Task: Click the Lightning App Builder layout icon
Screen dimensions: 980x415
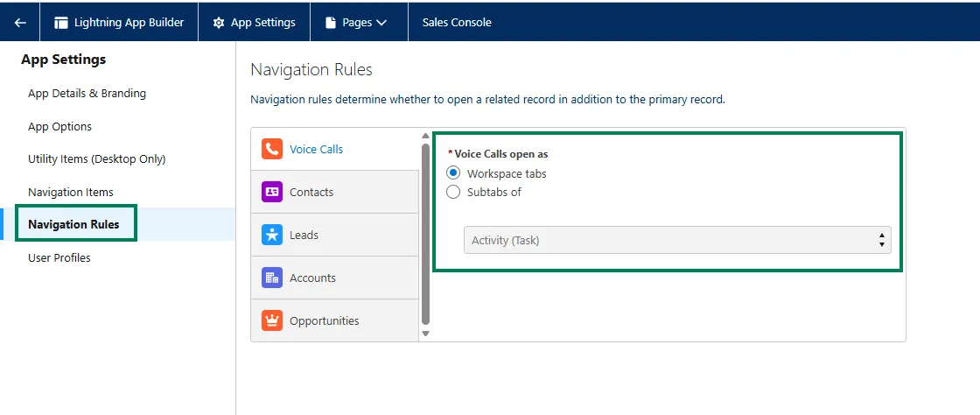Action: (60, 23)
